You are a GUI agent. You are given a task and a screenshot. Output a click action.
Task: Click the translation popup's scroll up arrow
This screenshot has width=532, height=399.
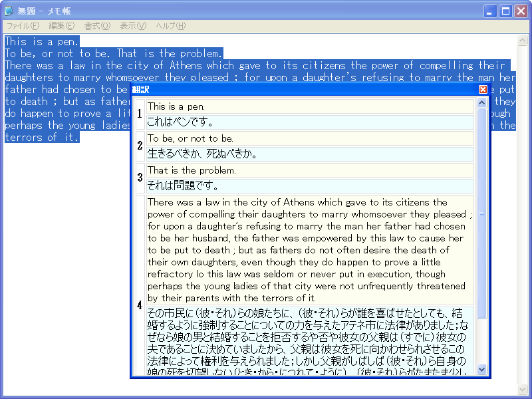481,103
